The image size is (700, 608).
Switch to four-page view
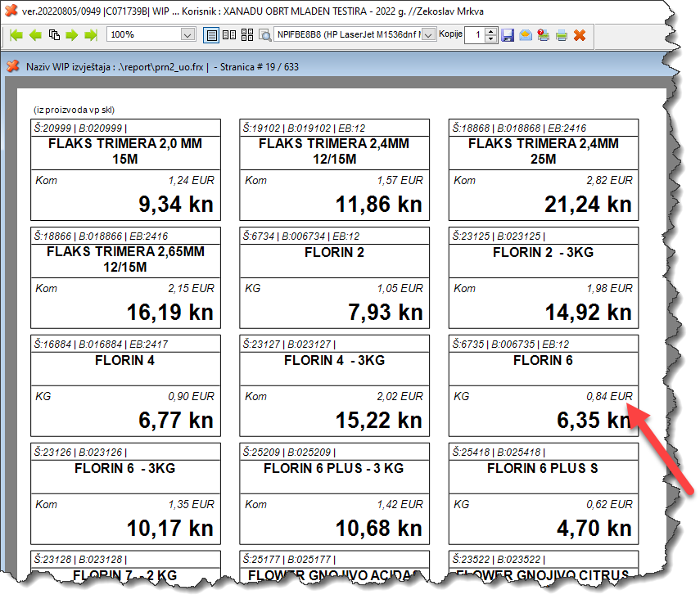pos(246,35)
